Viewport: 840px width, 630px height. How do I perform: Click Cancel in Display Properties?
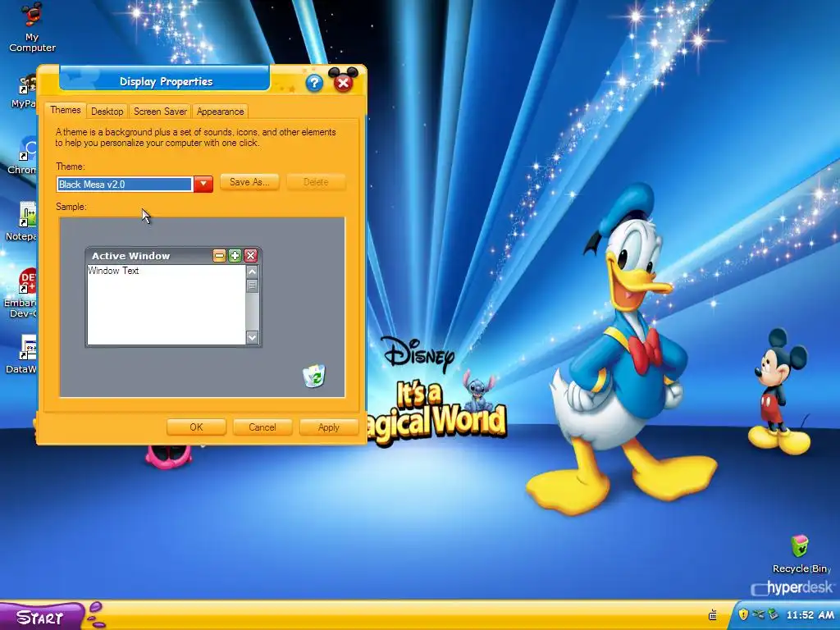pos(262,427)
